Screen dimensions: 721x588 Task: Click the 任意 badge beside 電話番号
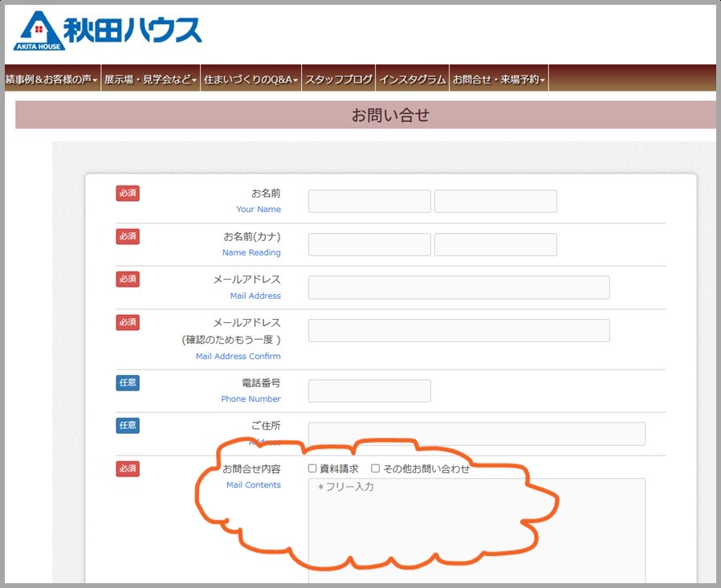coord(127,382)
